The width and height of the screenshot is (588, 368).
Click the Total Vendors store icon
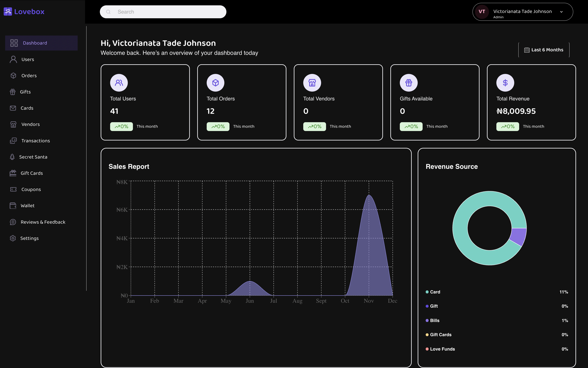point(312,83)
